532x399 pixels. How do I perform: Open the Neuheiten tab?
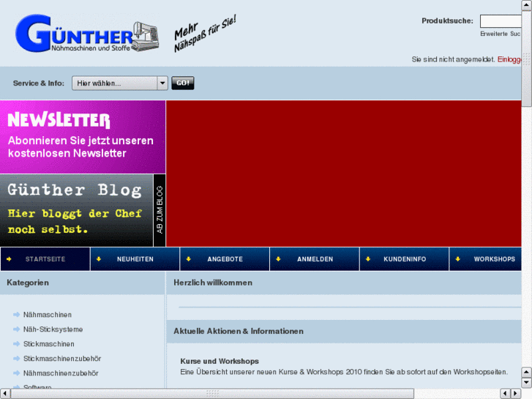click(x=135, y=259)
